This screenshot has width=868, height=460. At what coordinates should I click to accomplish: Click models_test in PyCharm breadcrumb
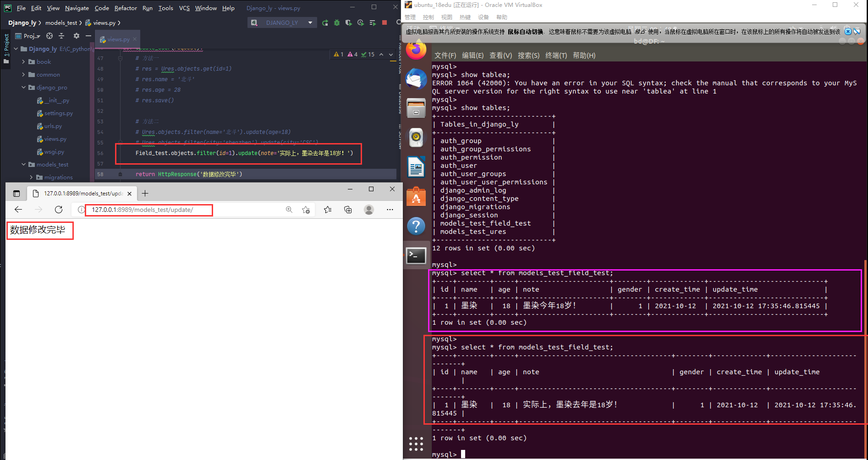61,22
